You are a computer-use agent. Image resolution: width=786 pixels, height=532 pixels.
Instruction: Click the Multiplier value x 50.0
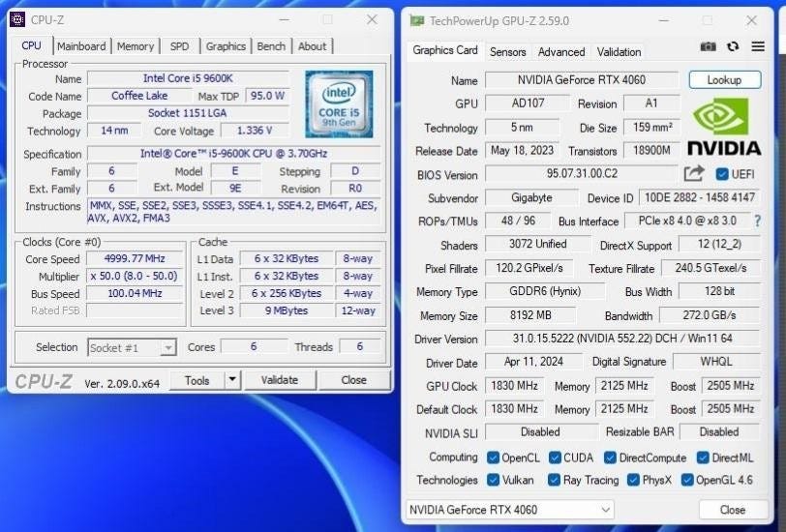[x=135, y=276]
